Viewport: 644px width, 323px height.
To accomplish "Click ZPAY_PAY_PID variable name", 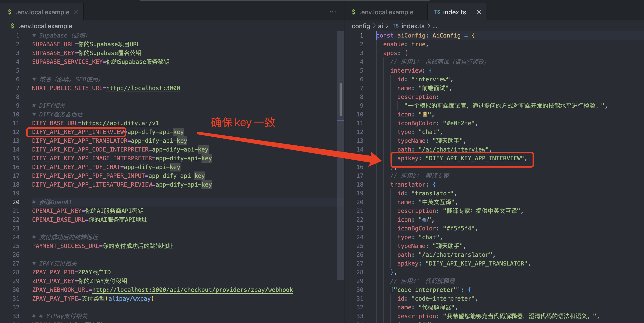I will (x=53, y=272).
